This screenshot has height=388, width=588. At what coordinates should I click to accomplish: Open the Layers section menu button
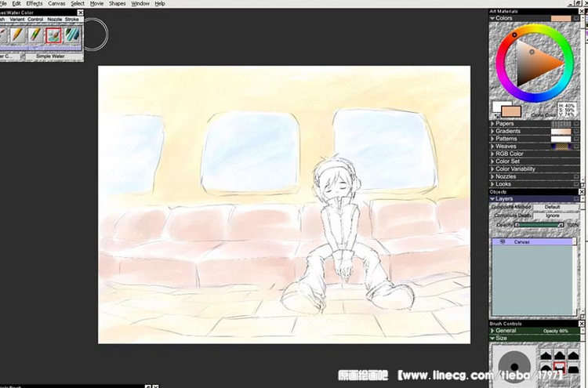click(576, 199)
